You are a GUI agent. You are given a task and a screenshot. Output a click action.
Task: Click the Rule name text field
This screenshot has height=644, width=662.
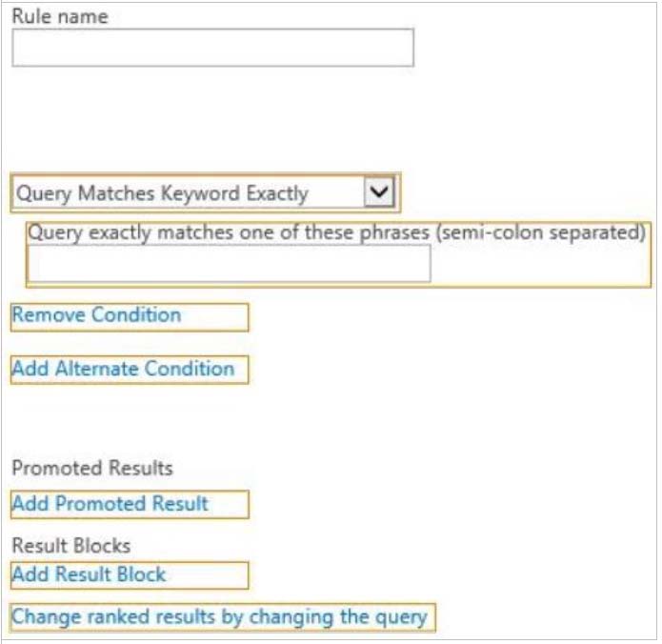(x=212, y=48)
